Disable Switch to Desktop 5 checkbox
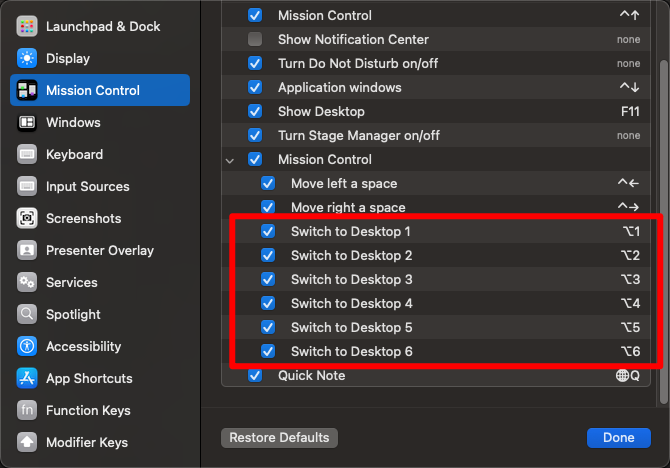Image resolution: width=670 pixels, height=468 pixels. click(268, 327)
